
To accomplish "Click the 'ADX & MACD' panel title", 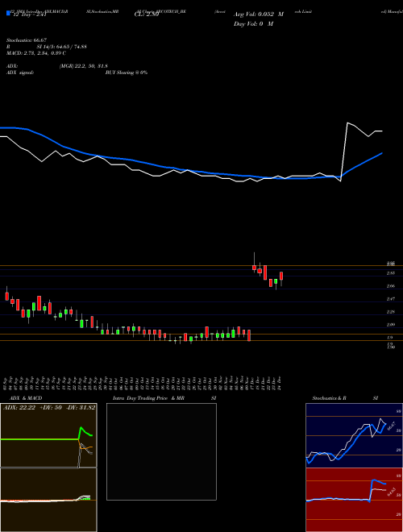I will tap(26, 398).
